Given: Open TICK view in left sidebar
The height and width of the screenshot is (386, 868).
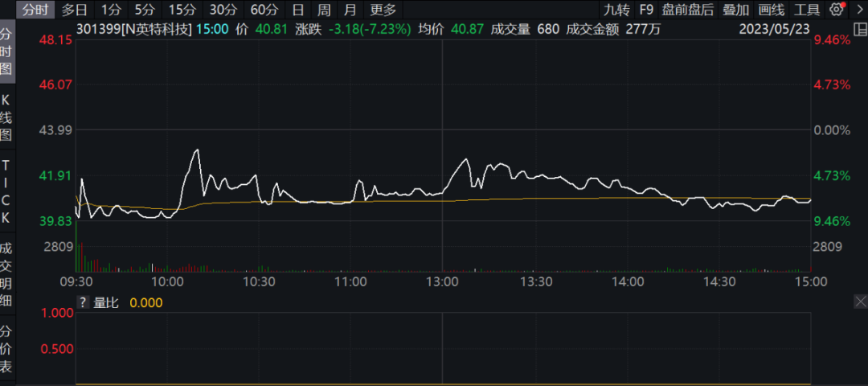Looking at the screenshot, I should pyautogui.click(x=6, y=191).
